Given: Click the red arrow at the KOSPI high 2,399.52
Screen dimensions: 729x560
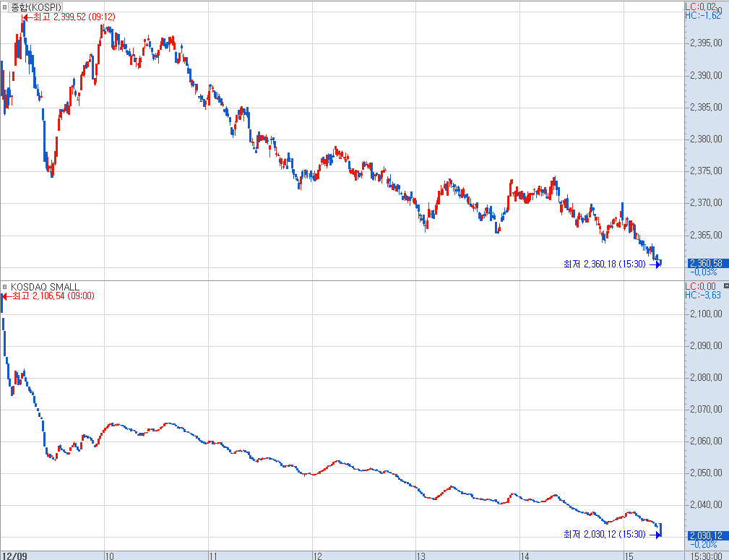Looking at the screenshot, I should 27,17.
